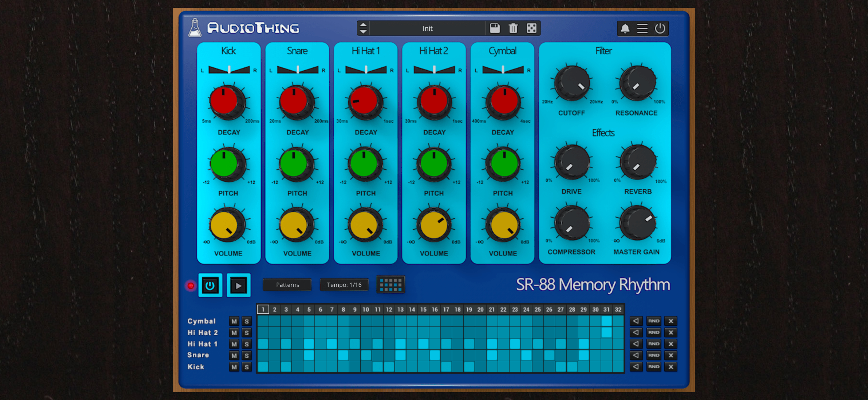
Task: Clear the Hi Hat 1 pattern with X
Action: [x=671, y=344]
